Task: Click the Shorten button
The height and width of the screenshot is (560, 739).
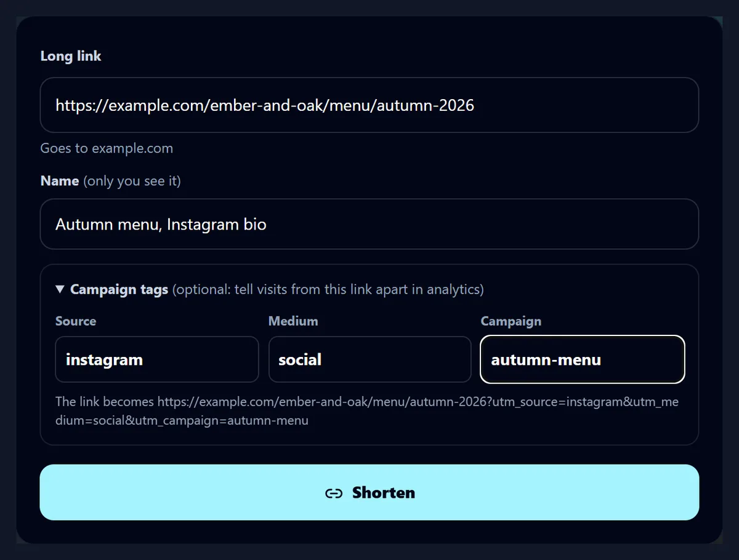Action: [x=369, y=492]
